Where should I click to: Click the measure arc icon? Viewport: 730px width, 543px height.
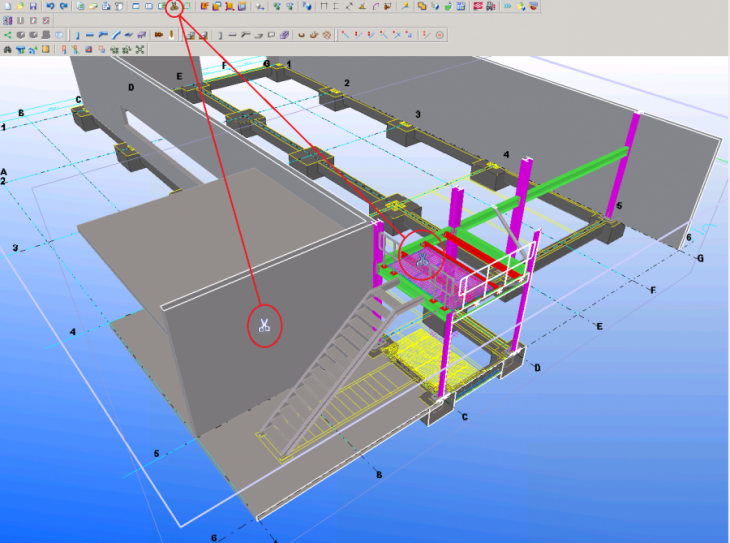[375, 6]
